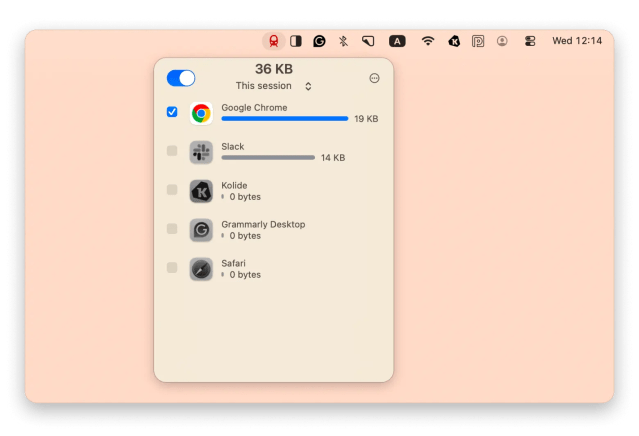Image resolution: width=639 pixels, height=436 pixels.
Task: Click '0 bytes' under Kolide
Action: 245,197
